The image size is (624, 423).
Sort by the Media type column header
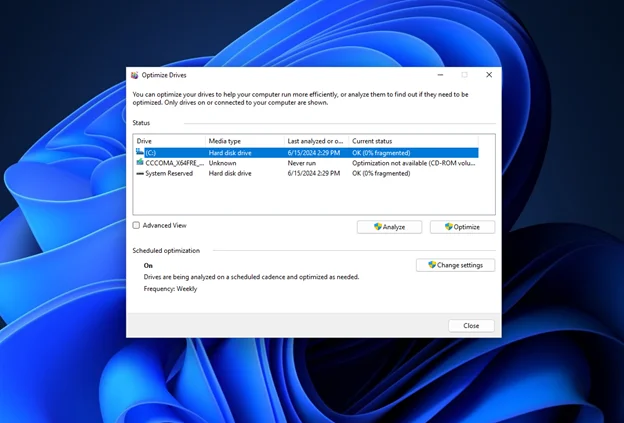(x=245, y=141)
